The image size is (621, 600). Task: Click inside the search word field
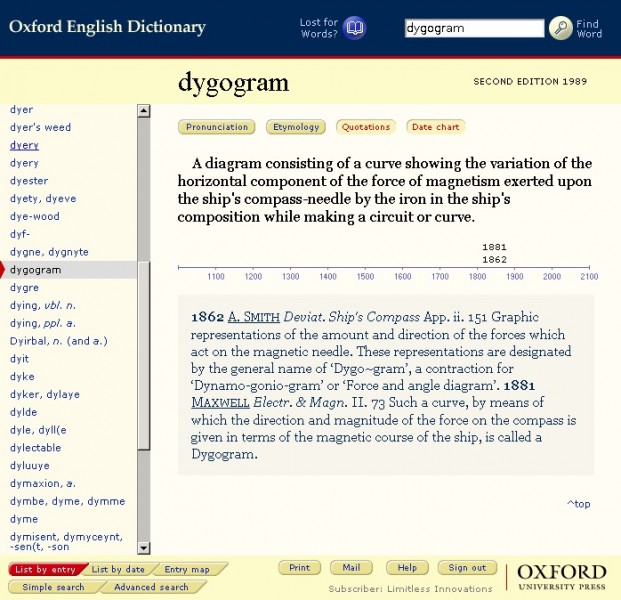[x=474, y=28]
